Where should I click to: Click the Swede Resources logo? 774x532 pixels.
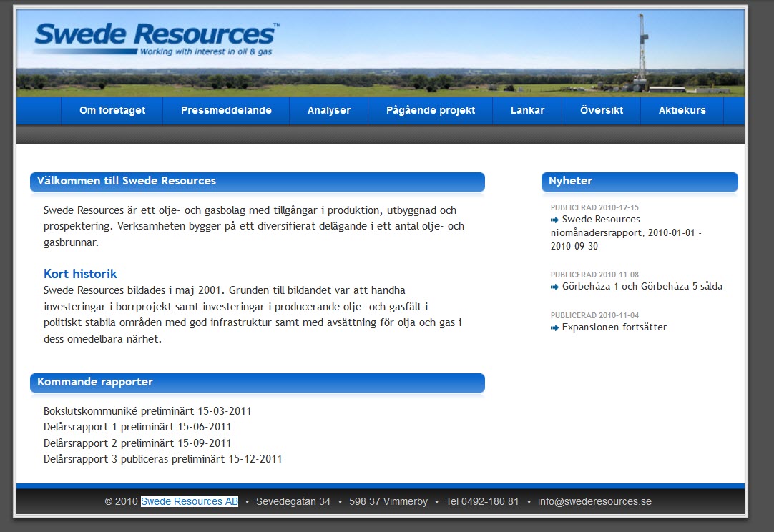(x=157, y=39)
